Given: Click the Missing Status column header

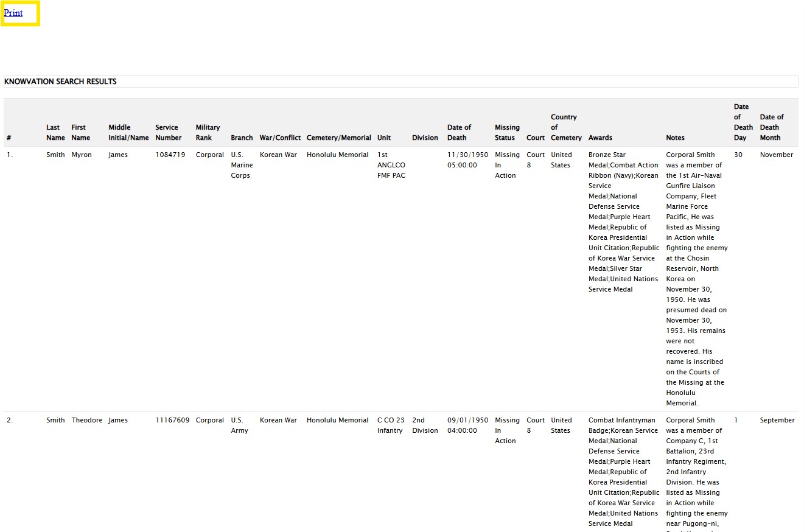Looking at the screenshot, I should click(507, 132).
